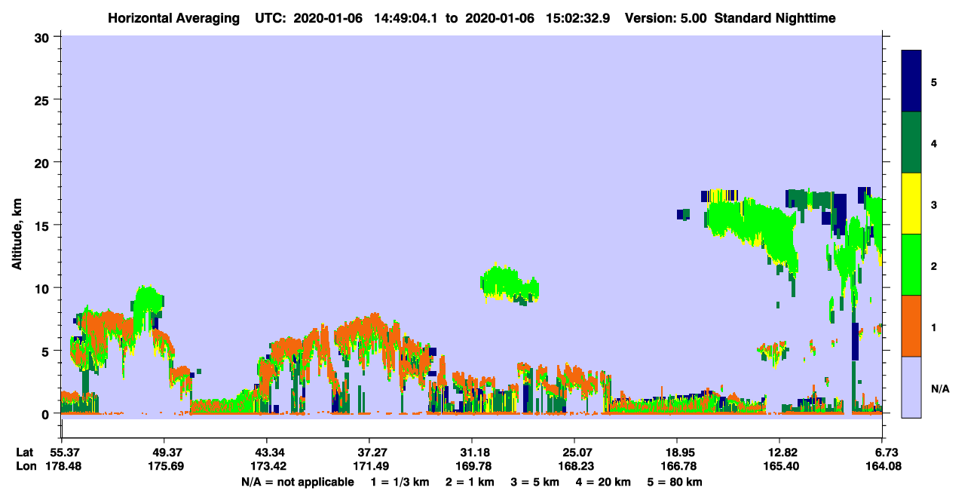
Task: Click the dark blue colorbar segment labeled 5
Action: pos(911,81)
